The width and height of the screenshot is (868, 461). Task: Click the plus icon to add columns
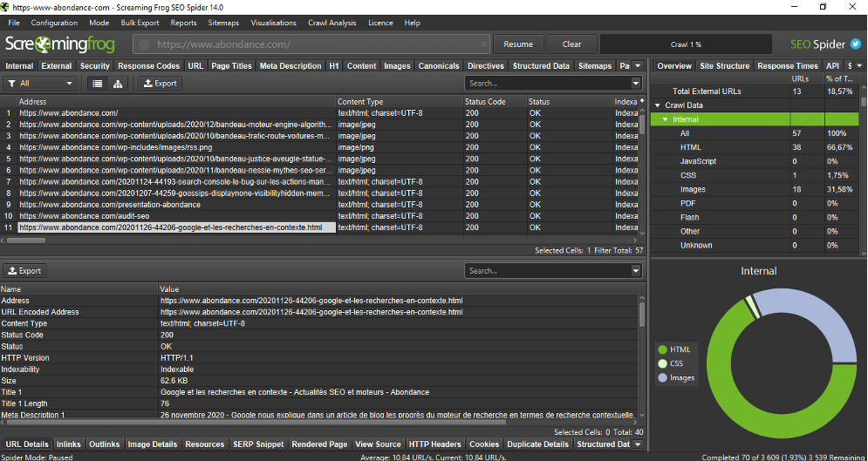pos(642,101)
